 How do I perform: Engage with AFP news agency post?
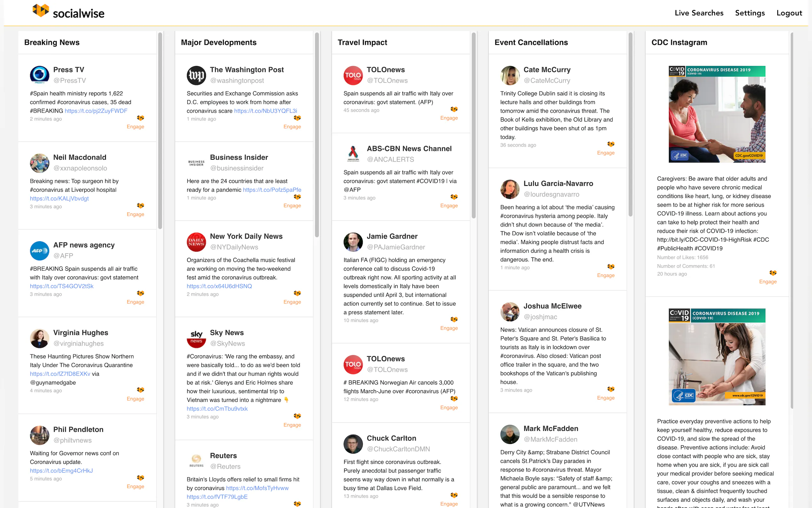[135, 302]
